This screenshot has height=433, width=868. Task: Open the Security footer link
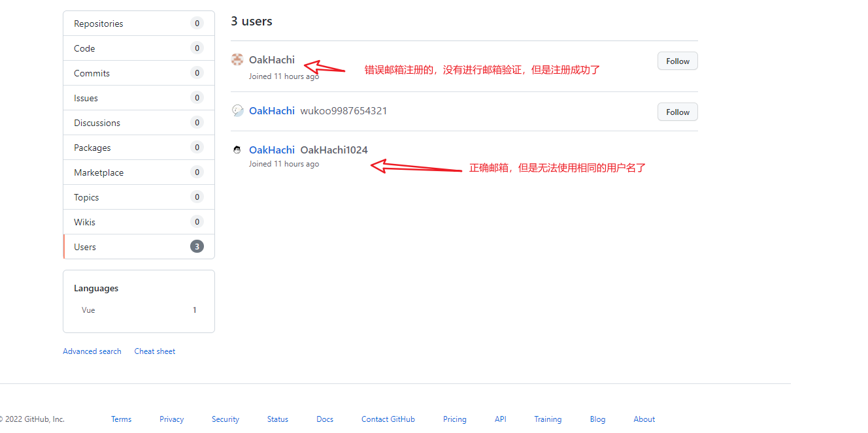click(225, 419)
